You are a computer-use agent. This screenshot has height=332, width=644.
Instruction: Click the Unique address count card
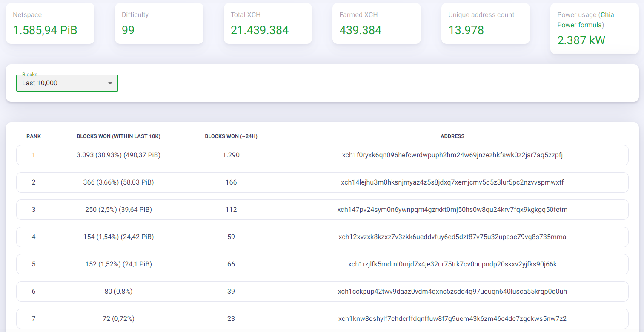point(486,23)
